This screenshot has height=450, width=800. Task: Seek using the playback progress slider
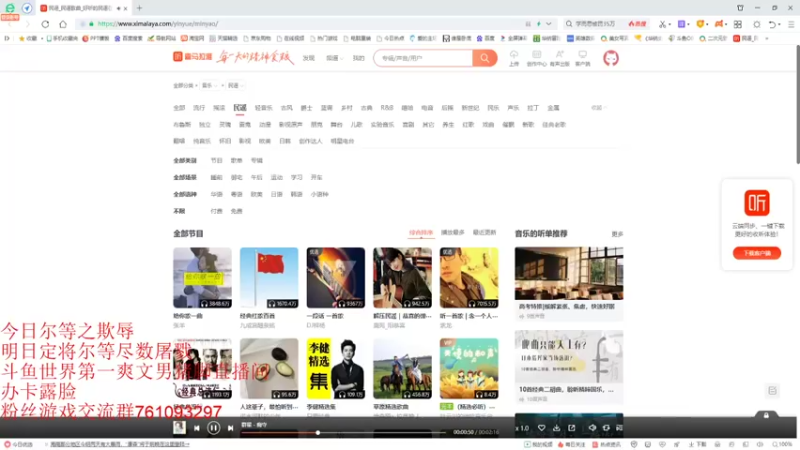[x=343, y=433]
